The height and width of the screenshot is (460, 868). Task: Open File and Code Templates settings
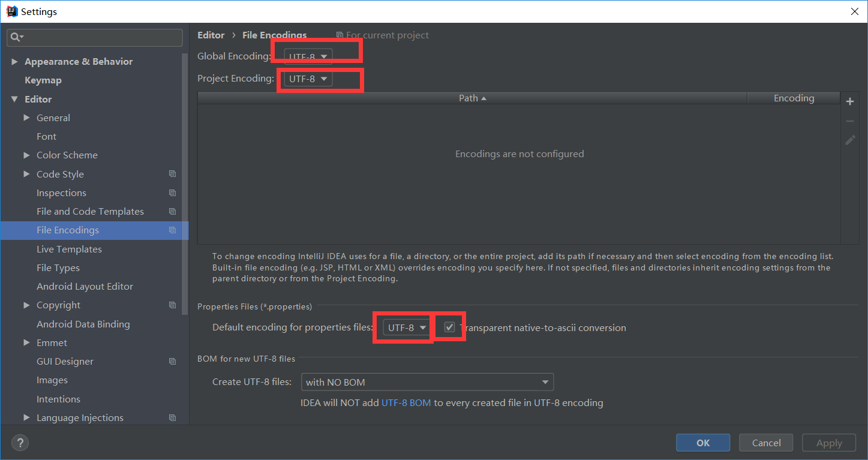coord(90,211)
